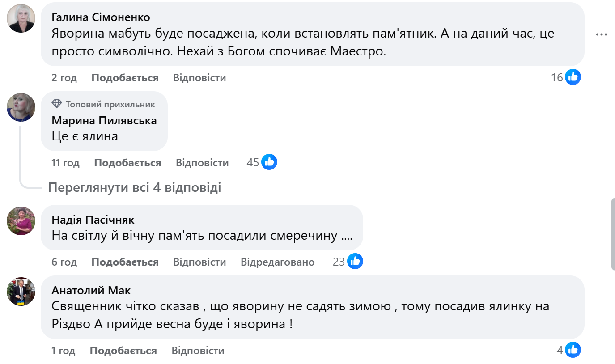Click Марина Пилявська's avatar
Image resolution: width=615 pixels, height=364 pixels.
pyautogui.click(x=20, y=107)
